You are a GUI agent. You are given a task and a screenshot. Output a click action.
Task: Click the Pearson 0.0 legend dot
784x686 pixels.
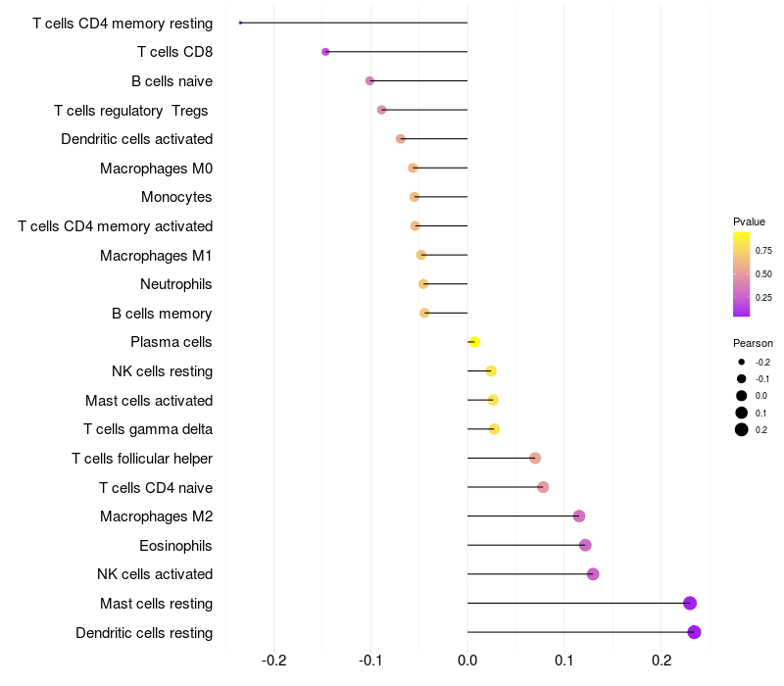pyautogui.click(x=742, y=396)
